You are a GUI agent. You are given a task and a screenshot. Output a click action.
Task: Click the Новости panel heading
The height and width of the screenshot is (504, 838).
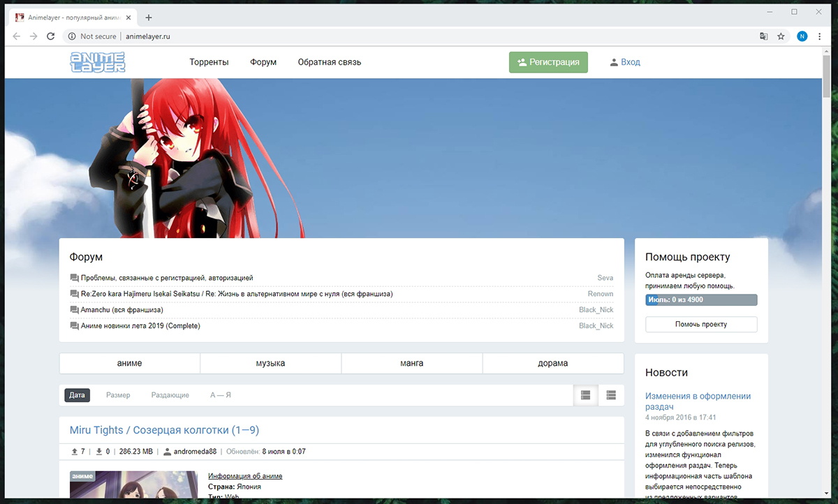[667, 373]
